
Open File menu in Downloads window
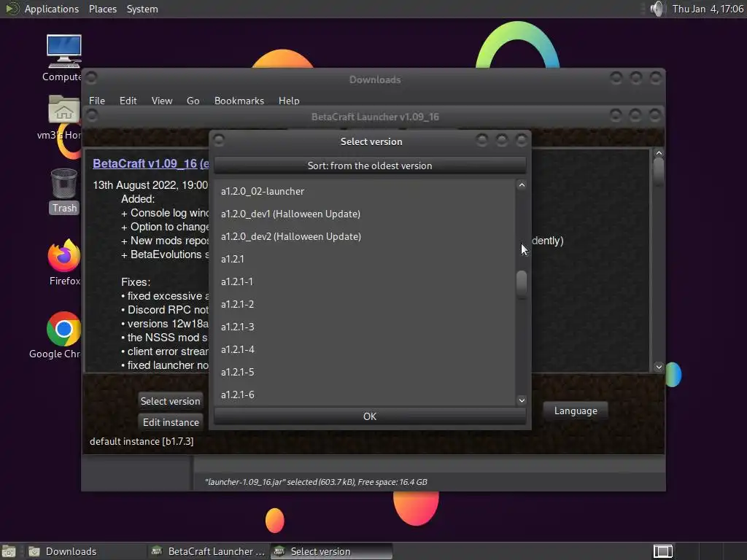pos(97,101)
